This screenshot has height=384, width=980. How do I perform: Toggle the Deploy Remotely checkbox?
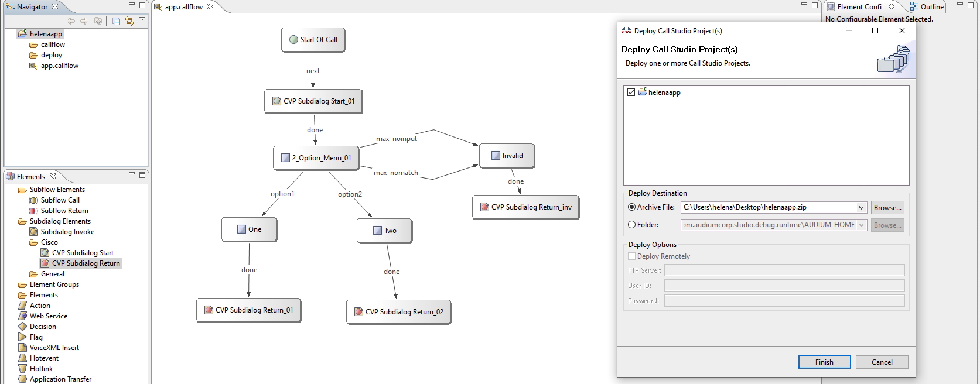coord(631,256)
